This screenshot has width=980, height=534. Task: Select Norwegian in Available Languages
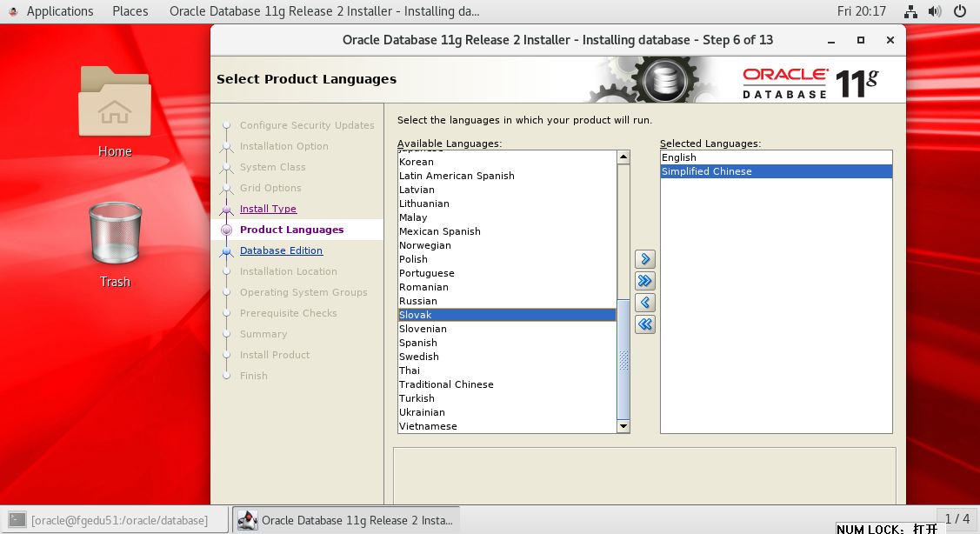(507, 245)
